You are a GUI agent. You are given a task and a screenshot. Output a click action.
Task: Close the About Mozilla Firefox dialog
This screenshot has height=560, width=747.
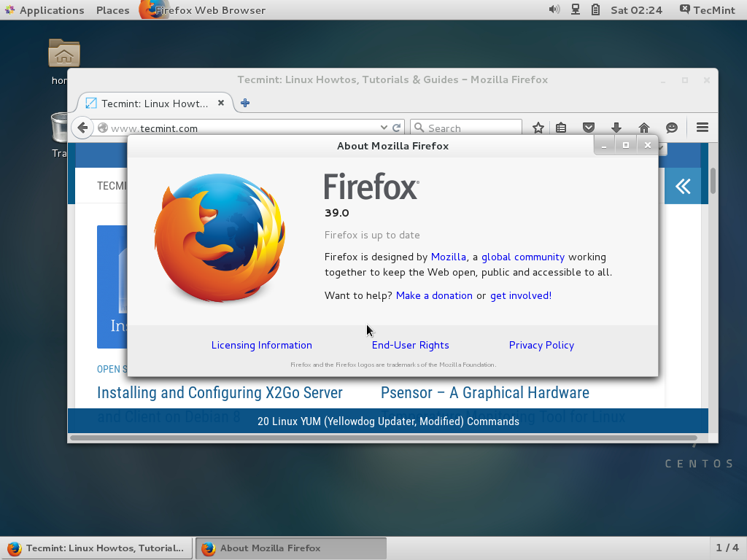648,146
